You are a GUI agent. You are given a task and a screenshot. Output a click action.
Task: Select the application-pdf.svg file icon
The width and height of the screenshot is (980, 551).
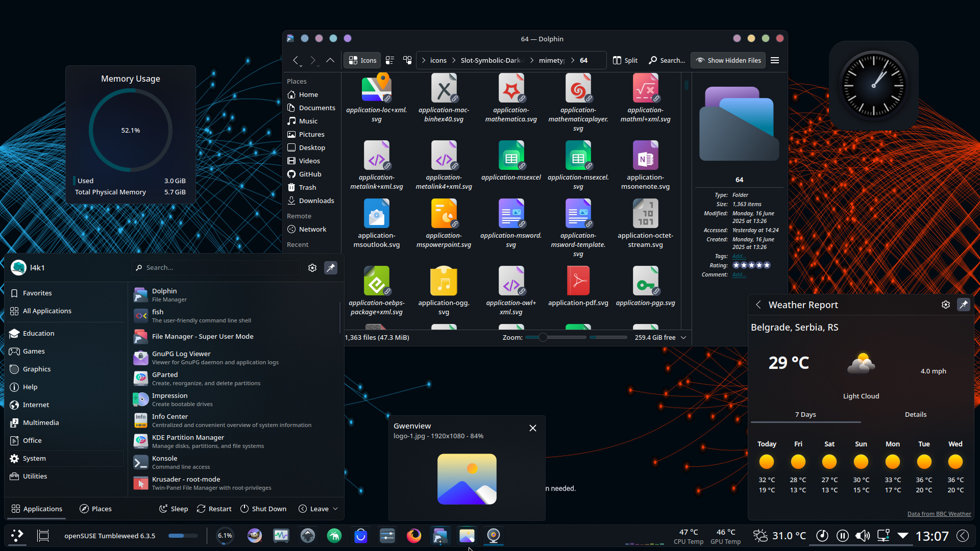(x=578, y=281)
